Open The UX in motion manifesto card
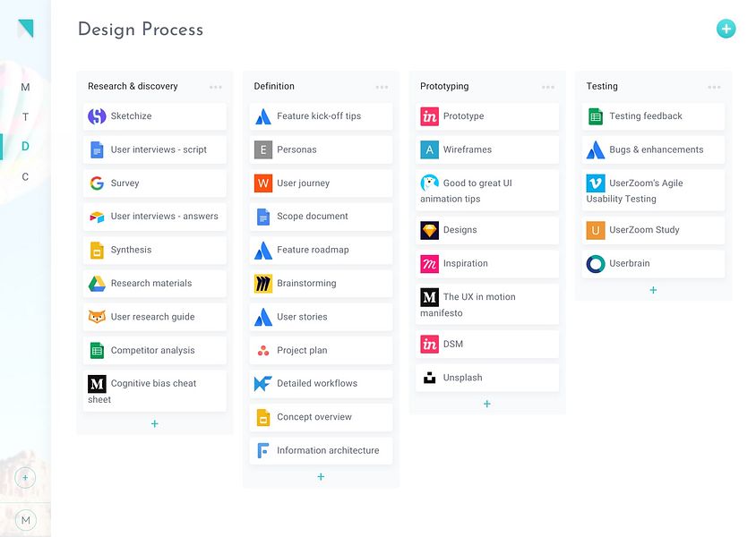Image resolution: width=756 pixels, height=537 pixels. (487, 304)
